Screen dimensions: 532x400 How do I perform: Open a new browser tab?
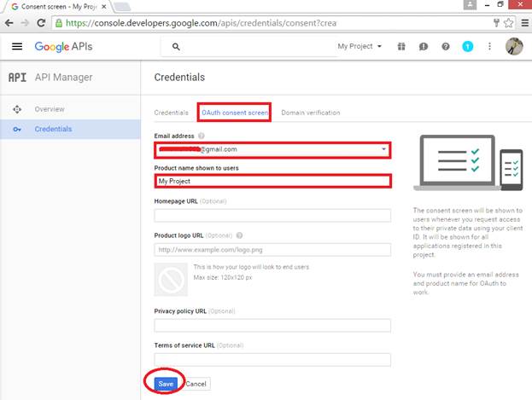click(x=121, y=7)
